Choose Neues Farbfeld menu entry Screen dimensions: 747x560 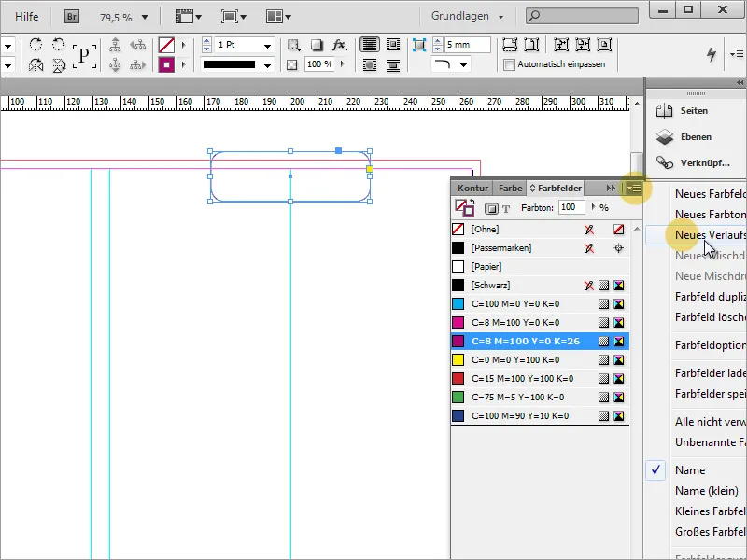(711, 194)
